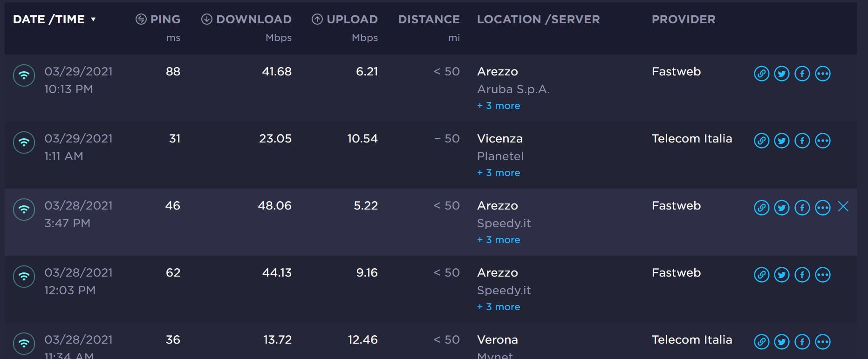This screenshot has height=359, width=868.
Task: Share Vicenza Planetel result on Facebook
Action: point(802,141)
